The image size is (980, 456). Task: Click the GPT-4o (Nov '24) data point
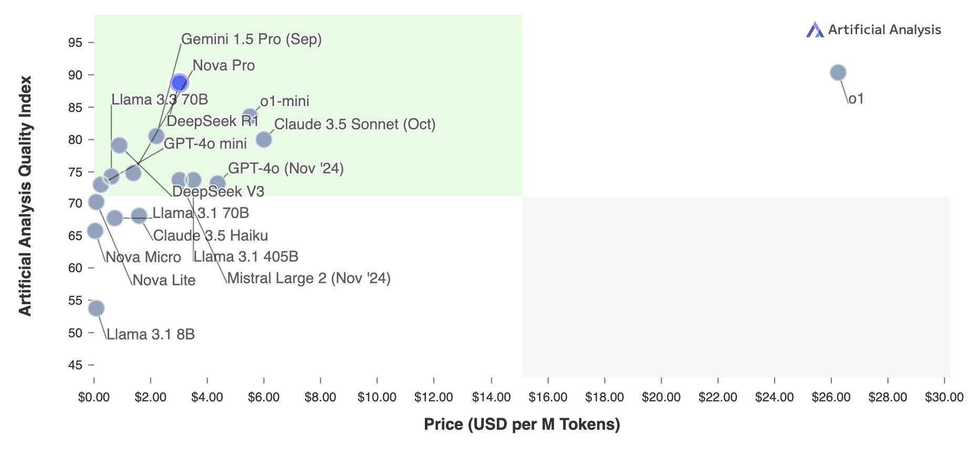(217, 183)
